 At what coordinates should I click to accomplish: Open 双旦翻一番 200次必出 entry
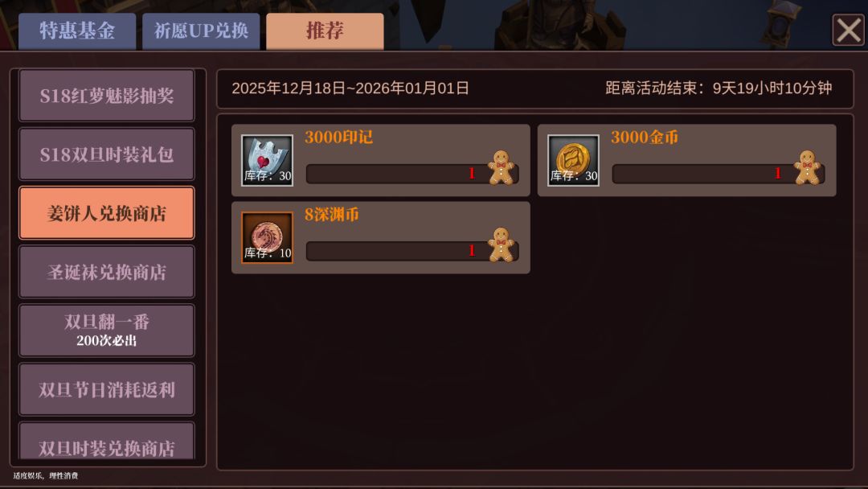click(107, 331)
